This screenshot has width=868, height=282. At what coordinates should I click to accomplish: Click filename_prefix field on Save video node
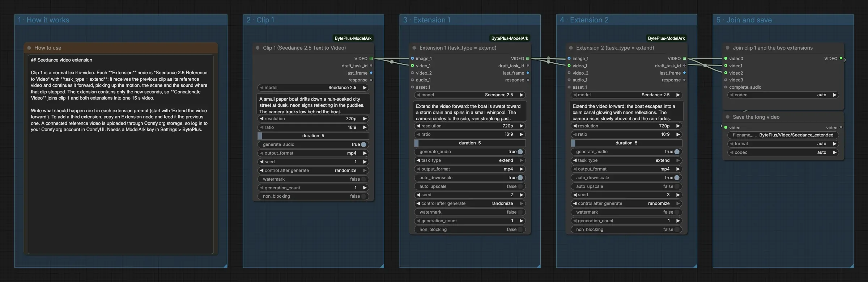783,135
